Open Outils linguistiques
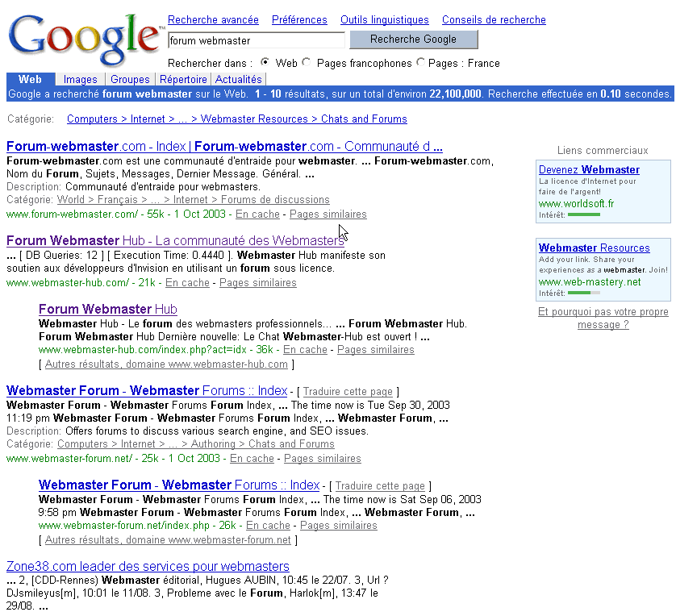The height and width of the screenshot is (616, 676). click(x=385, y=20)
